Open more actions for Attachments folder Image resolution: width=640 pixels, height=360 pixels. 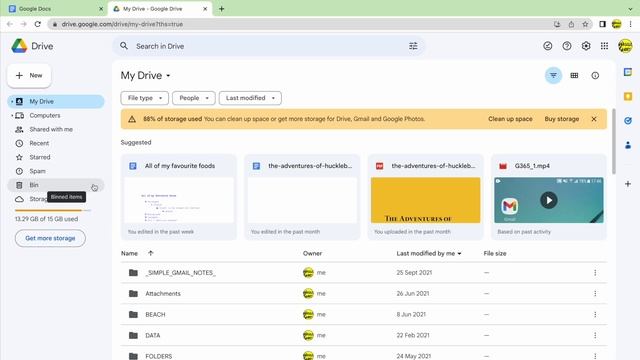(595, 293)
